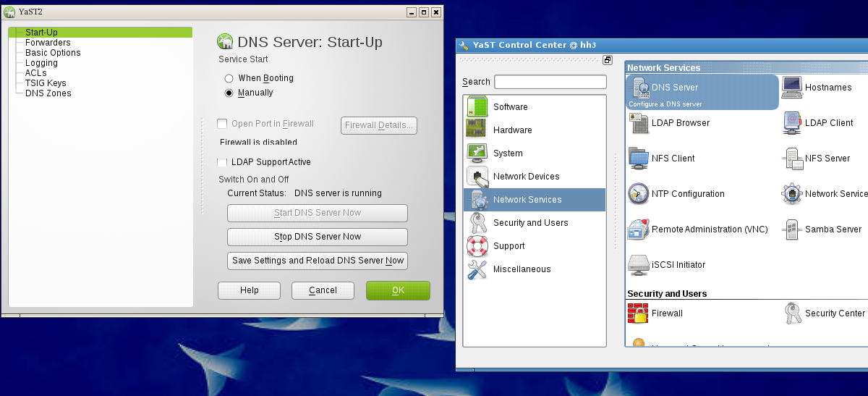The height and width of the screenshot is (396, 868).
Task: Open Basic Options tree item
Action: pos(53,53)
